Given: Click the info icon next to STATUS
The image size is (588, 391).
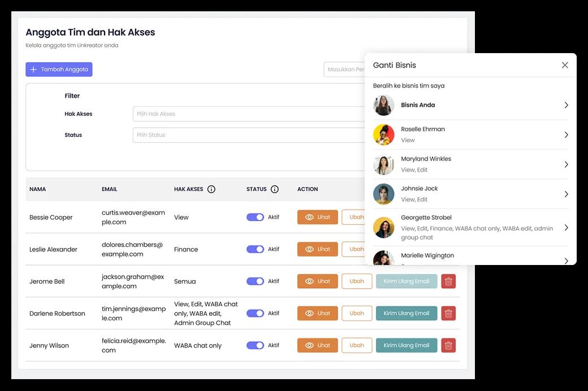Looking at the screenshot, I should click(275, 189).
